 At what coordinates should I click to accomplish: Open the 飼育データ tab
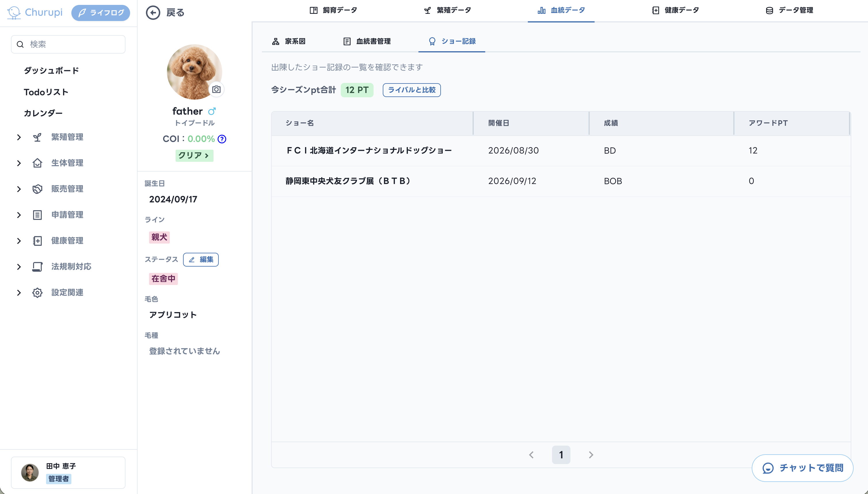[333, 10]
